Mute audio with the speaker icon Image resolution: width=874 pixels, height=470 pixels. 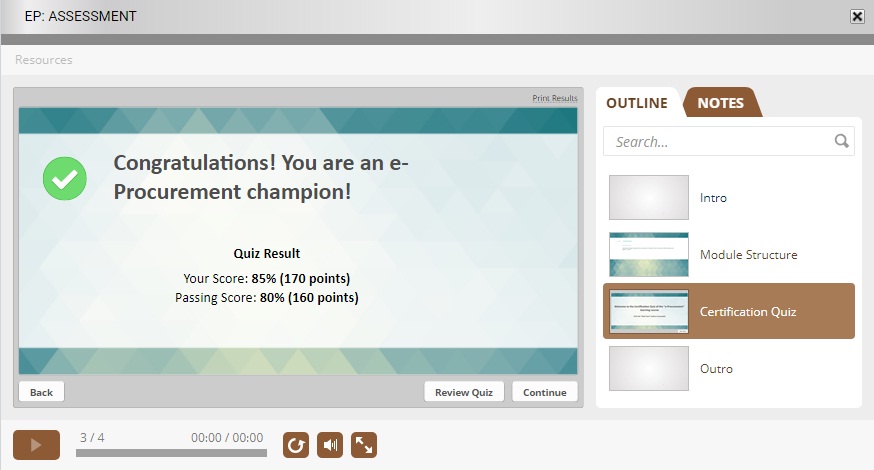click(x=330, y=445)
